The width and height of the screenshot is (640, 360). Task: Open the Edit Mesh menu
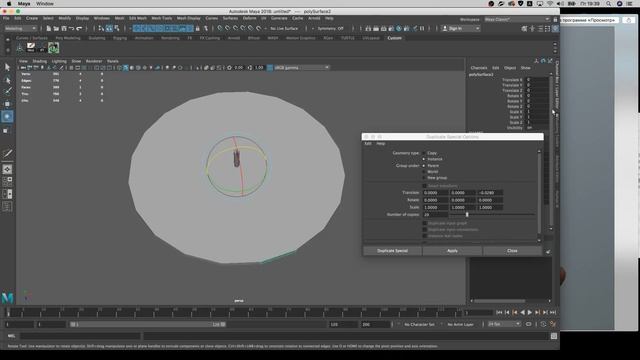138,18
